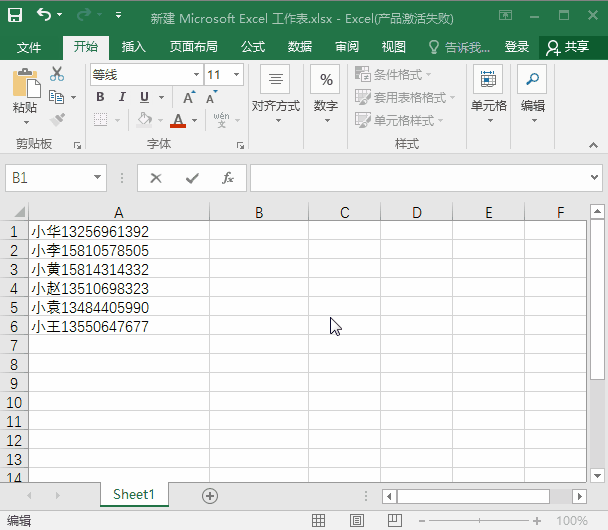Click the 共享 share button
The height and width of the screenshot is (530, 608).
567,47
